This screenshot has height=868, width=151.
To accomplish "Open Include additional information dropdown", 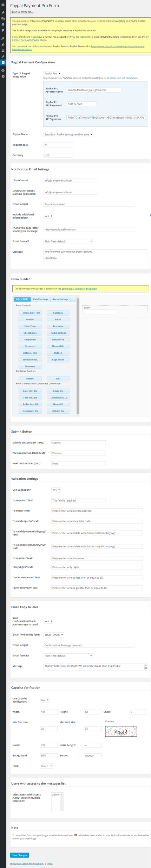I will [48, 216].
